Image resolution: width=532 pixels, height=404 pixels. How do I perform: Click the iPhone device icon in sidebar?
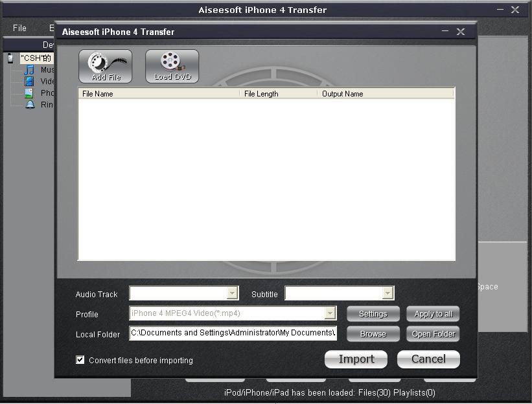(x=10, y=58)
